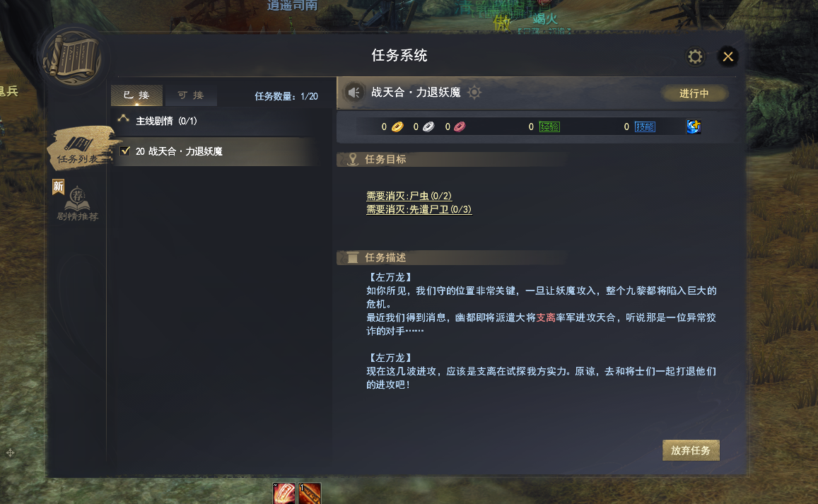The height and width of the screenshot is (504, 818).
Task: Collapse the 主线剧情 quest category
Action: point(123,119)
